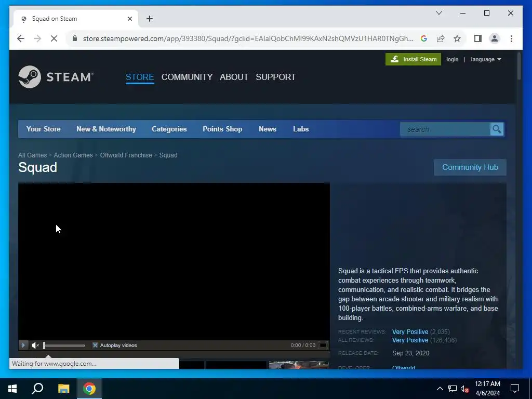Image resolution: width=532 pixels, height=399 pixels.
Task: Click the browser address bar URL
Action: [x=248, y=38]
